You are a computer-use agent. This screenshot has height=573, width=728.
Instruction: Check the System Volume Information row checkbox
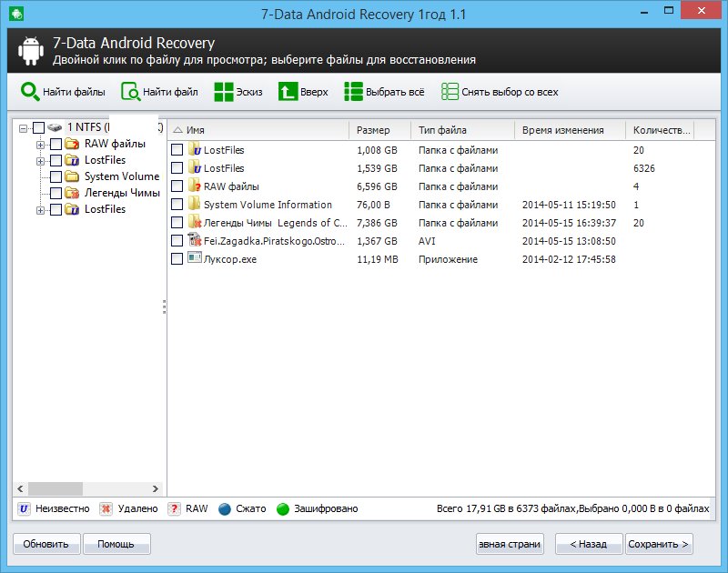click(x=177, y=204)
